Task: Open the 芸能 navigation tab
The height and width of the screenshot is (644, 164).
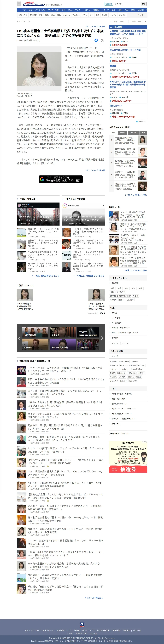Action: tap(120, 10)
